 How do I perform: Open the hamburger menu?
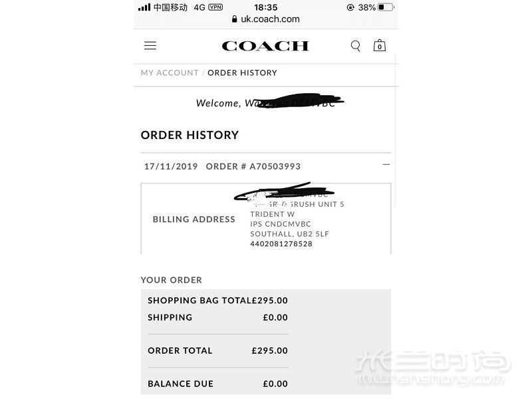[x=150, y=45]
